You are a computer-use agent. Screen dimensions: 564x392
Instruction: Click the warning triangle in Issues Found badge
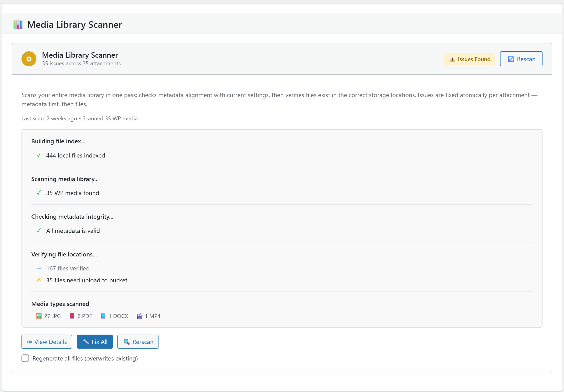point(452,59)
